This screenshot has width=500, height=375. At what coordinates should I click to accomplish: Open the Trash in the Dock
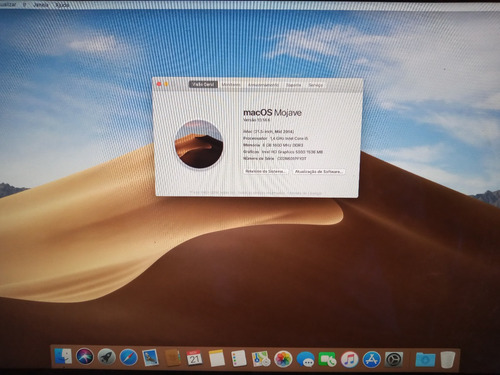coord(448,359)
